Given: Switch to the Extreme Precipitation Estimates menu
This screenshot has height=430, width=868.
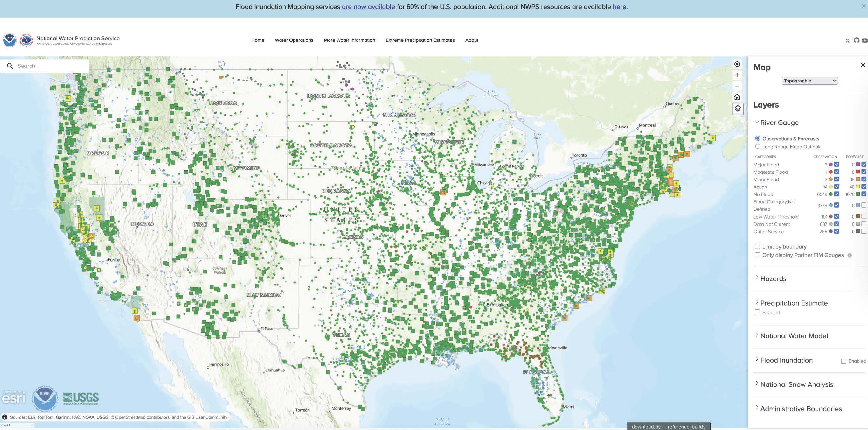Looking at the screenshot, I should tap(420, 40).
